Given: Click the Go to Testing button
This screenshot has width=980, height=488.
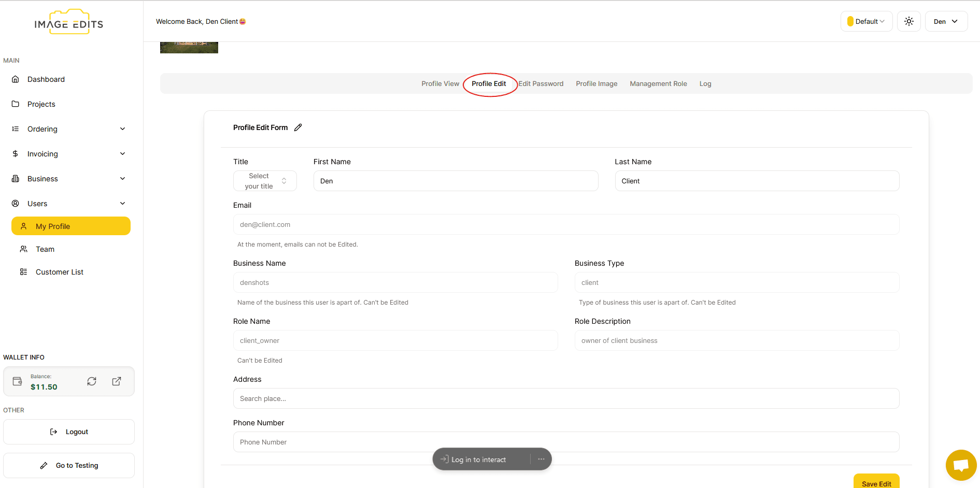Looking at the screenshot, I should tap(69, 465).
